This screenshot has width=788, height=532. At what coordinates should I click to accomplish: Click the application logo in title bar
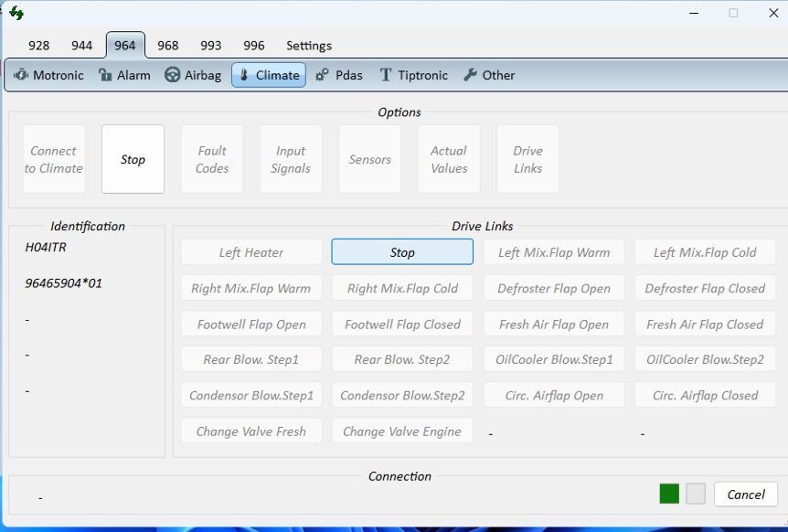tap(16, 13)
